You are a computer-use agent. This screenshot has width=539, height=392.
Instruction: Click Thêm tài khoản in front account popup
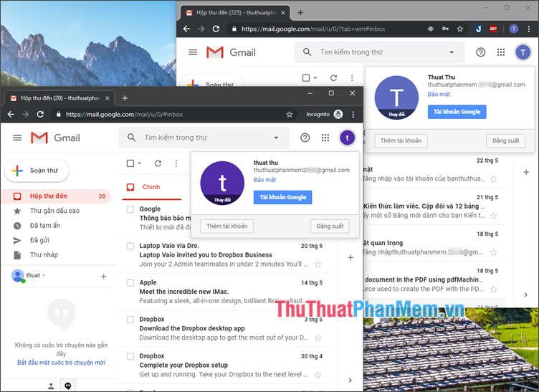pyautogui.click(x=227, y=226)
